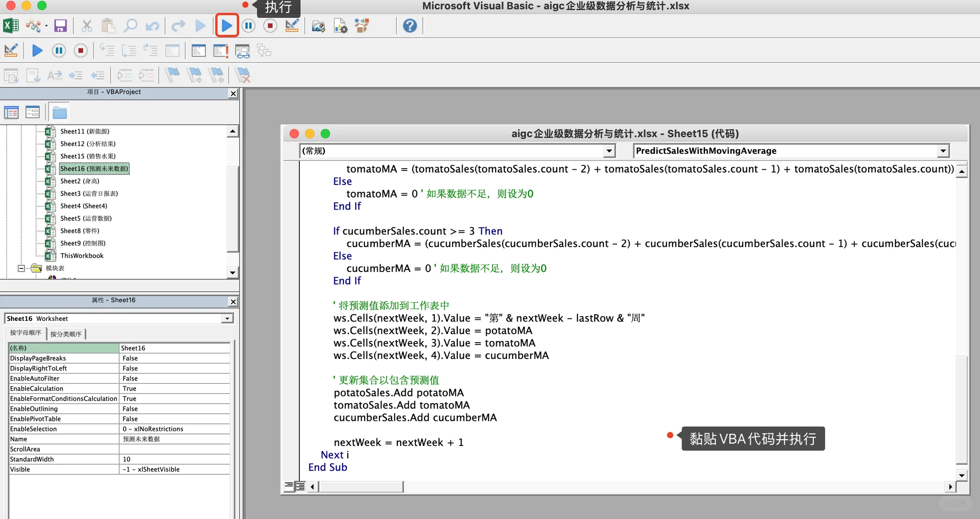This screenshot has height=519, width=980.
Task: Click the Visible property value cell
Action: 174,469
